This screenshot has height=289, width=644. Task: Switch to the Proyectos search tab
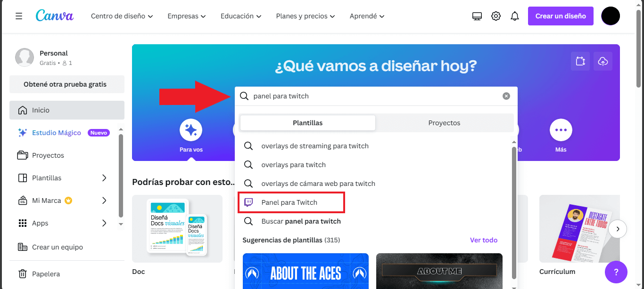(x=444, y=123)
